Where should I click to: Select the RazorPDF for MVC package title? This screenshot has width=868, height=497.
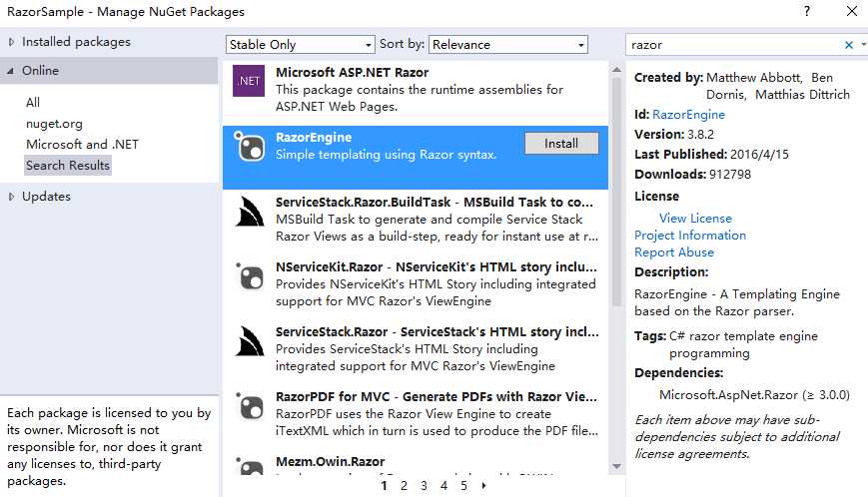(436, 397)
